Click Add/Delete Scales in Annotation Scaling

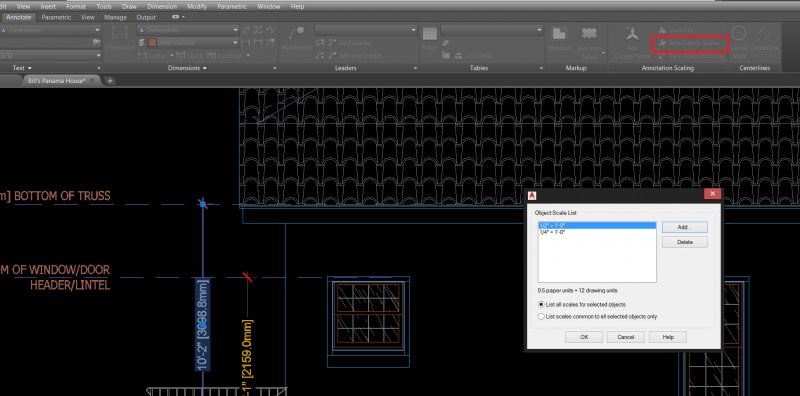690,43
